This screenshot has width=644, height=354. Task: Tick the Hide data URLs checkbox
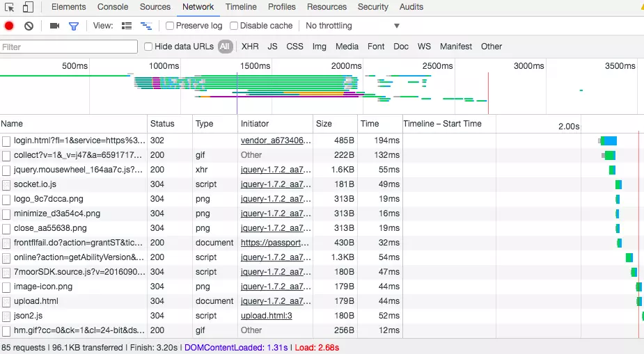click(x=148, y=47)
